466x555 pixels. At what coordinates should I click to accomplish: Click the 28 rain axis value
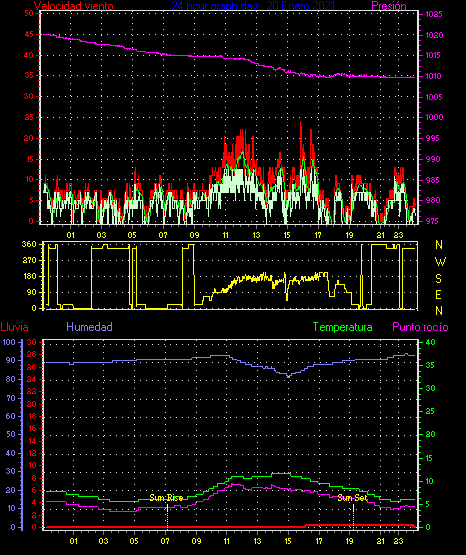[31, 354]
